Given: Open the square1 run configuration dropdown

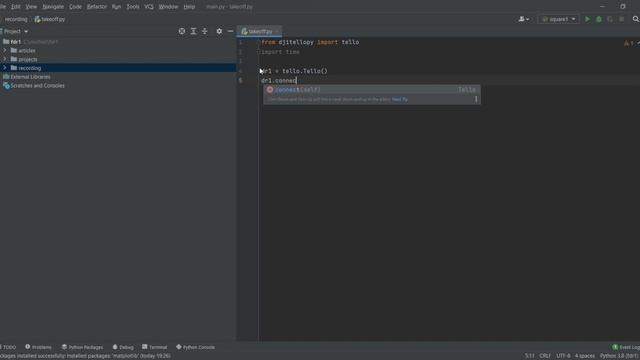Looking at the screenshot, I should (558, 19).
